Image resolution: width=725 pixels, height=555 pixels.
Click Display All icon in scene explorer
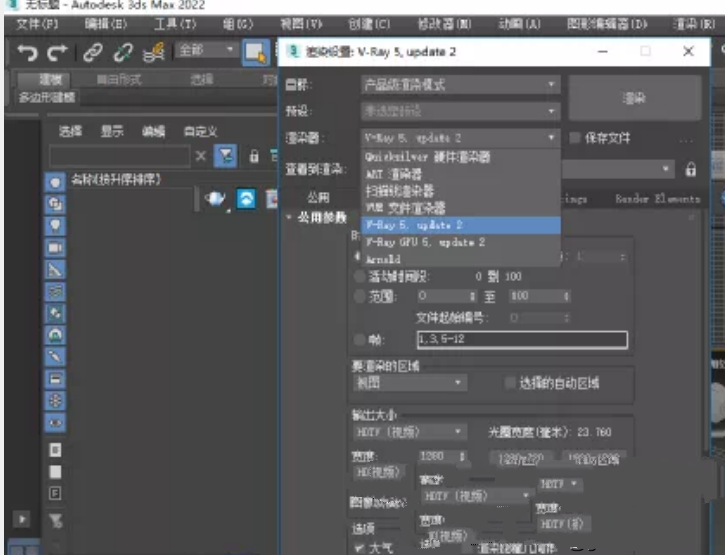[x=55, y=450]
